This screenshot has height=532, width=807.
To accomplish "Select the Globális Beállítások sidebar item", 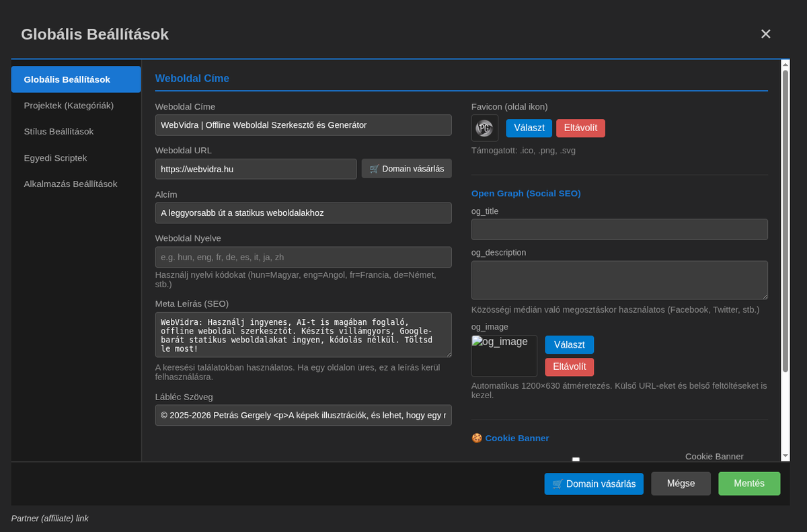I will click(x=67, y=79).
